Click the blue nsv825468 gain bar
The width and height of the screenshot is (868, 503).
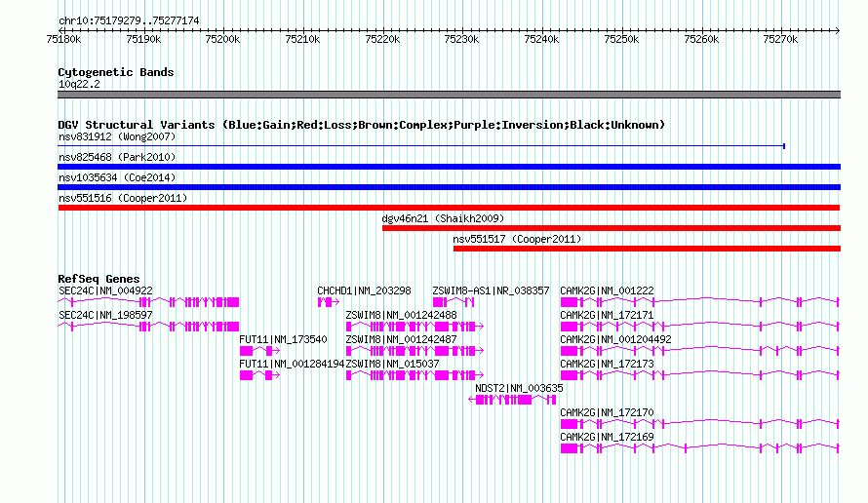coord(449,167)
